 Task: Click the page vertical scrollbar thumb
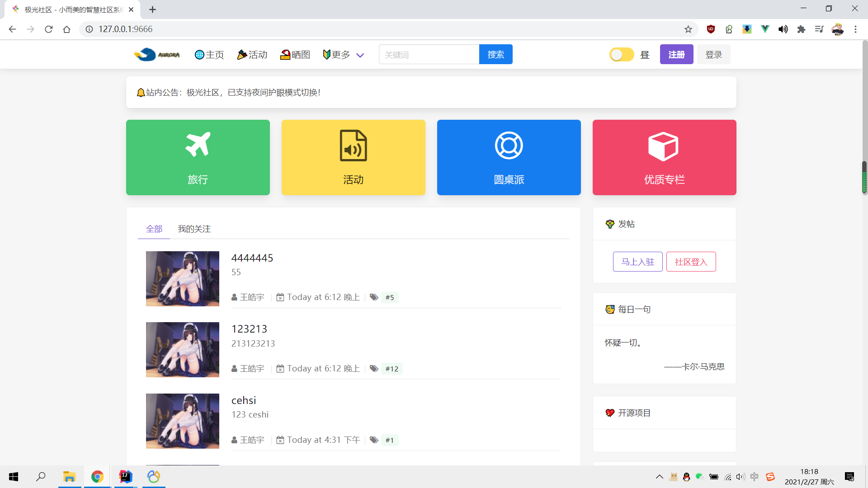click(864, 177)
